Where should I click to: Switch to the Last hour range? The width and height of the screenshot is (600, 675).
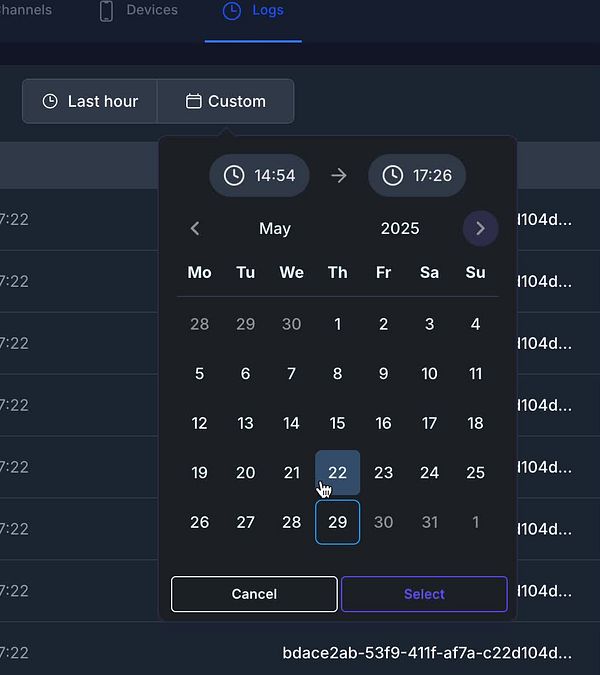(90, 102)
